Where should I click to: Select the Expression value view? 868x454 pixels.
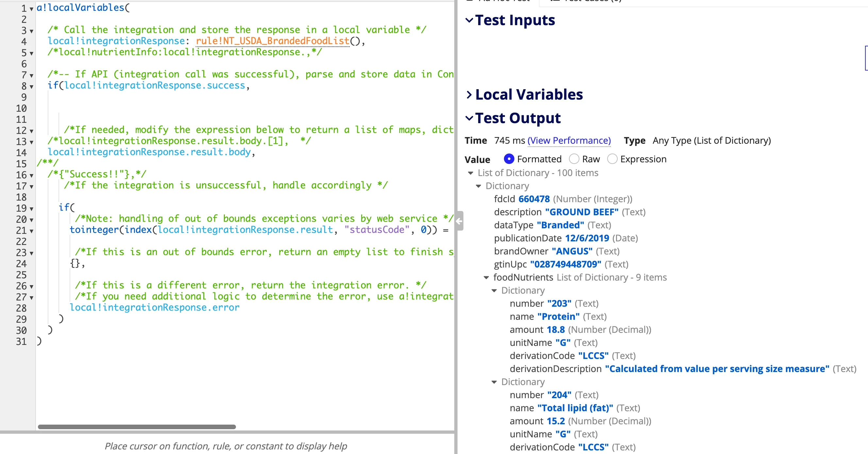pyautogui.click(x=612, y=159)
